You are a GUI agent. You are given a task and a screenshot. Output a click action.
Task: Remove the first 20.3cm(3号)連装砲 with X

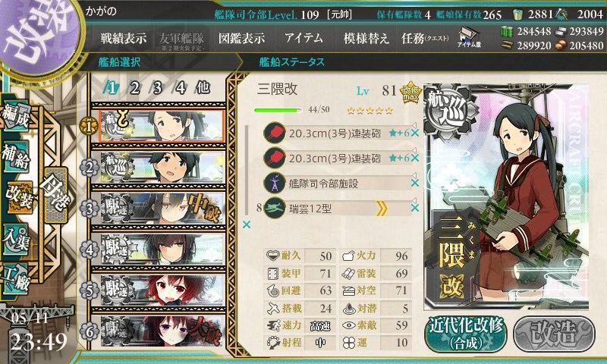point(415,133)
